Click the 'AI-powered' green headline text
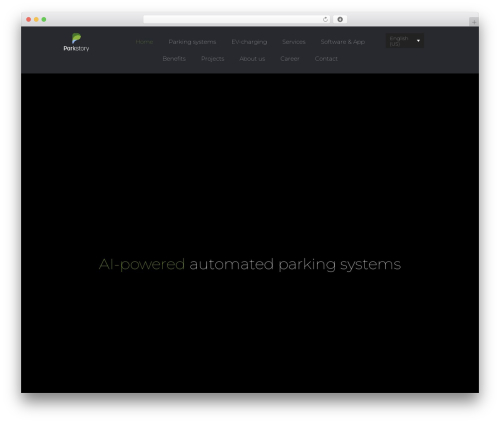The image size is (500, 423). pyautogui.click(x=142, y=265)
